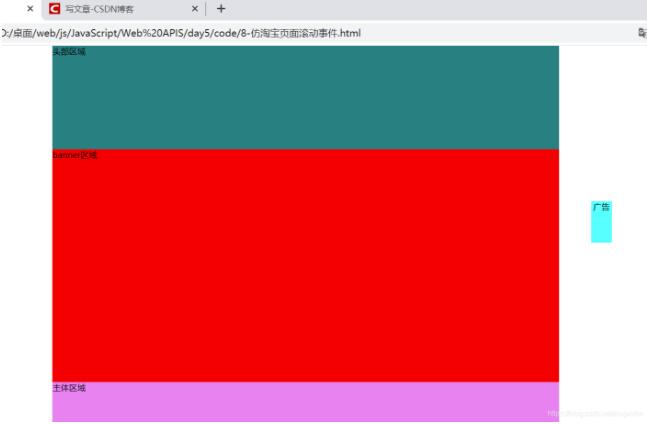Switch to the 写文章-CSDN博客 tab
Image resolution: width=652 pixels, height=424 pixels.
(123, 9)
